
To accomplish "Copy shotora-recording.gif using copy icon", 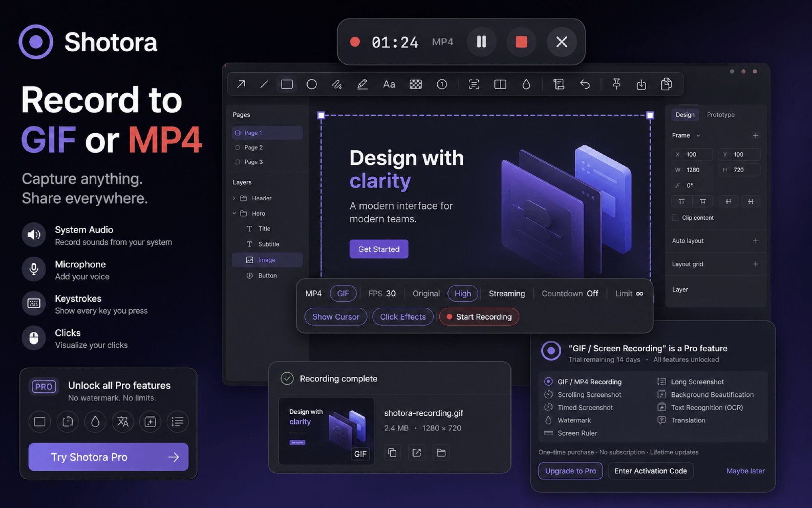I will pos(392,452).
